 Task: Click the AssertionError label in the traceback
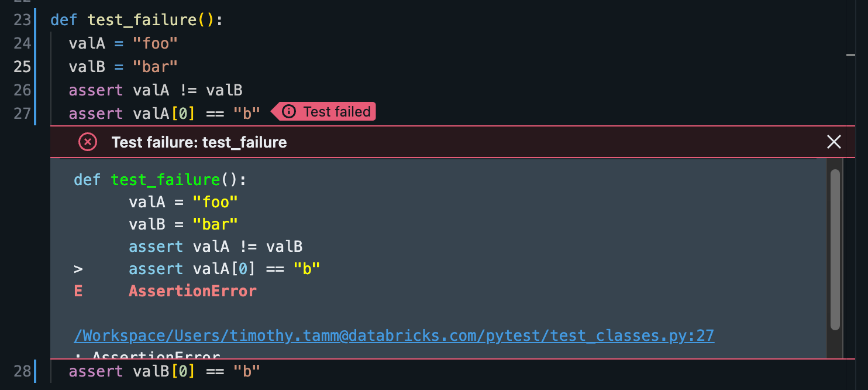[x=193, y=290]
